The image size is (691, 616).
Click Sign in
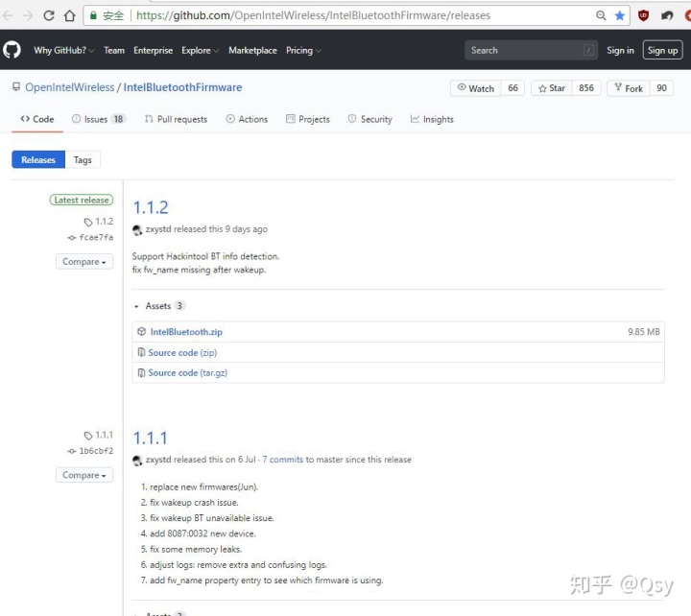pos(620,50)
